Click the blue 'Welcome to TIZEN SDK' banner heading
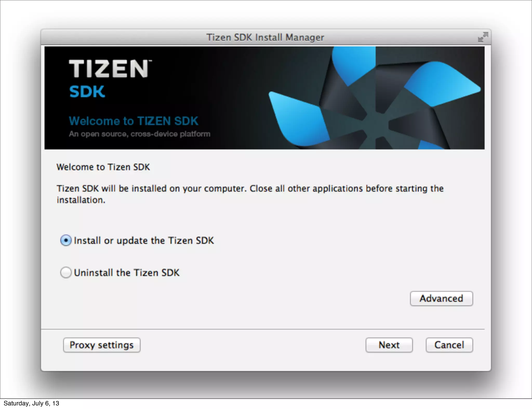The image size is (532, 409). (x=134, y=121)
